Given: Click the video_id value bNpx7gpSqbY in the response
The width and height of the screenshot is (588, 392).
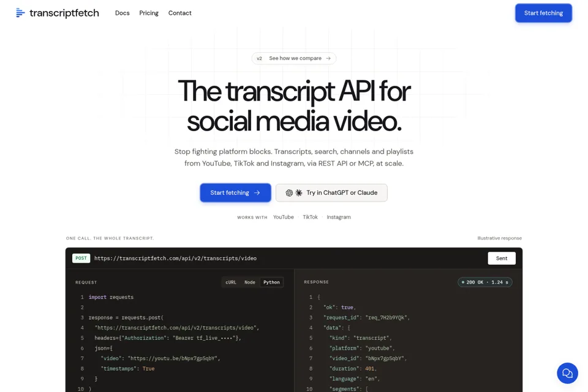Looking at the screenshot, I should (385, 358).
